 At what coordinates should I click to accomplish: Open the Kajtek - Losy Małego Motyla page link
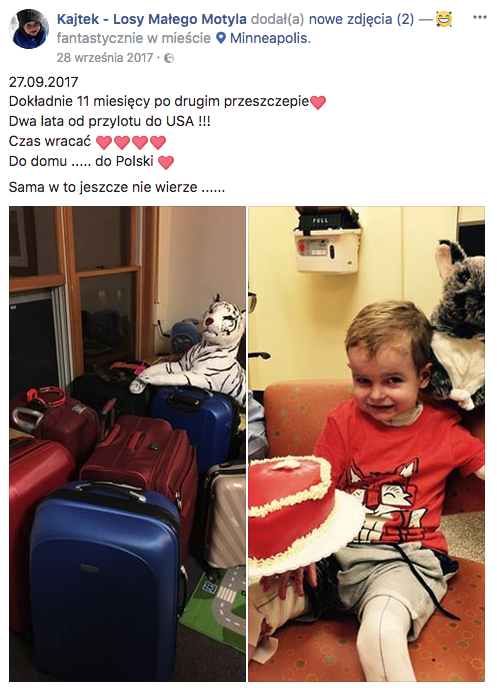[152, 19]
